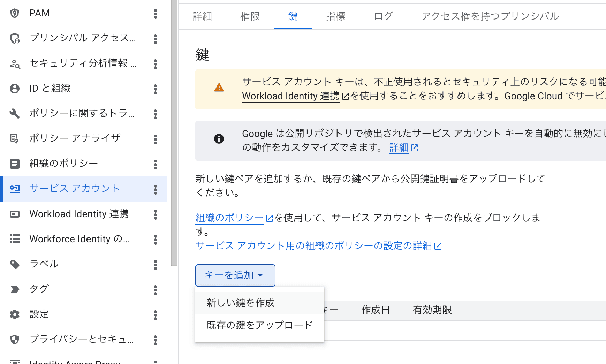
Task: Open the three-dot menu for Workload Identity 連携
Action: point(156,215)
